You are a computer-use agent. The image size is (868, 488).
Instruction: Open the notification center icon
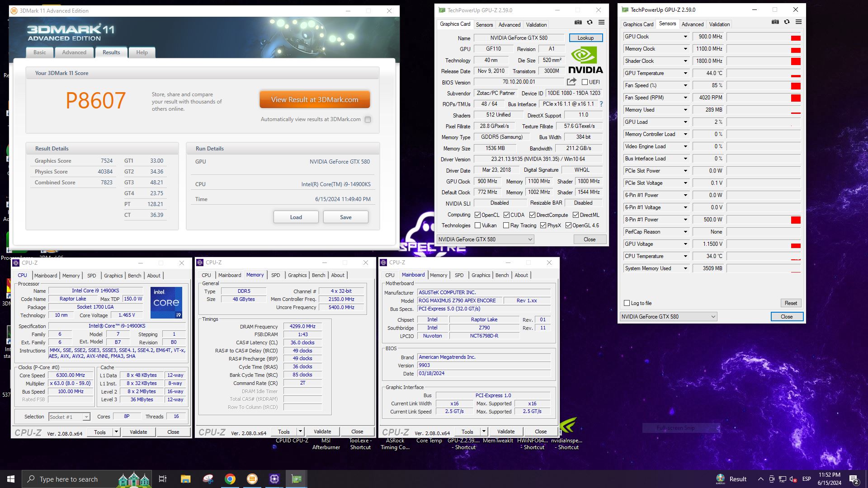coord(854,479)
